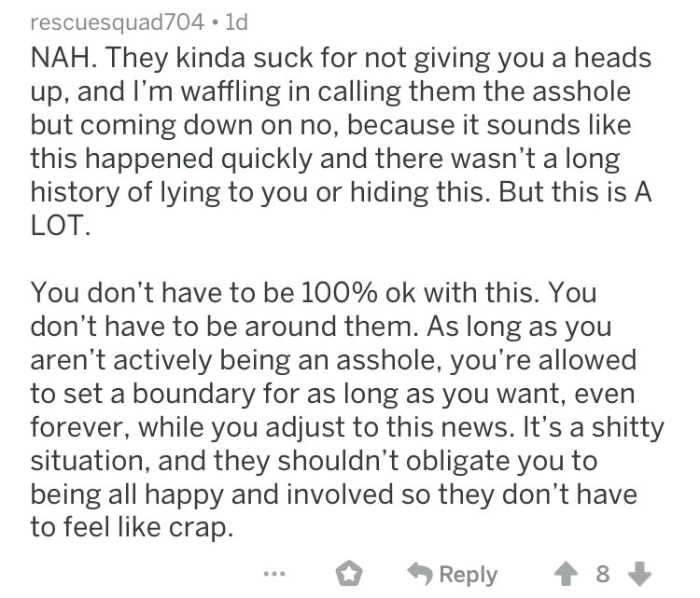The image size is (700, 598).
Task: Give an award using the badge icon
Action: (349, 574)
